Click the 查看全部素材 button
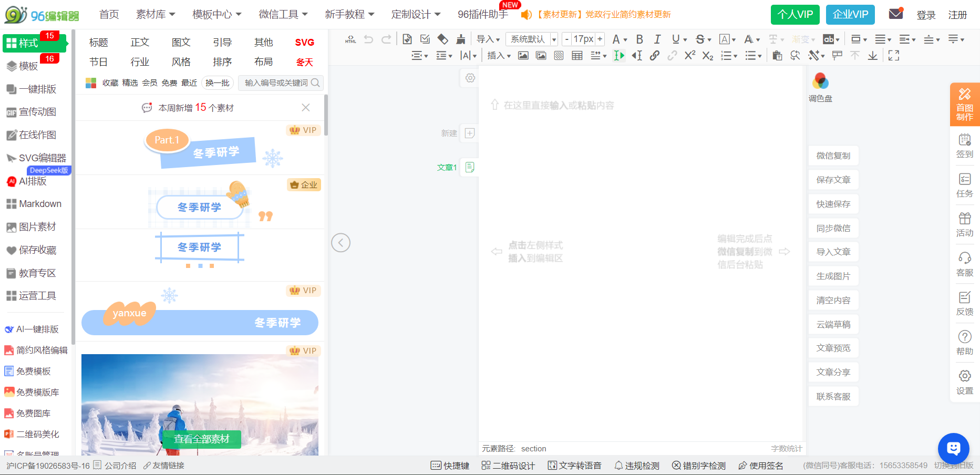The height and width of the screenshot is (475, 980). click(200, 439)
